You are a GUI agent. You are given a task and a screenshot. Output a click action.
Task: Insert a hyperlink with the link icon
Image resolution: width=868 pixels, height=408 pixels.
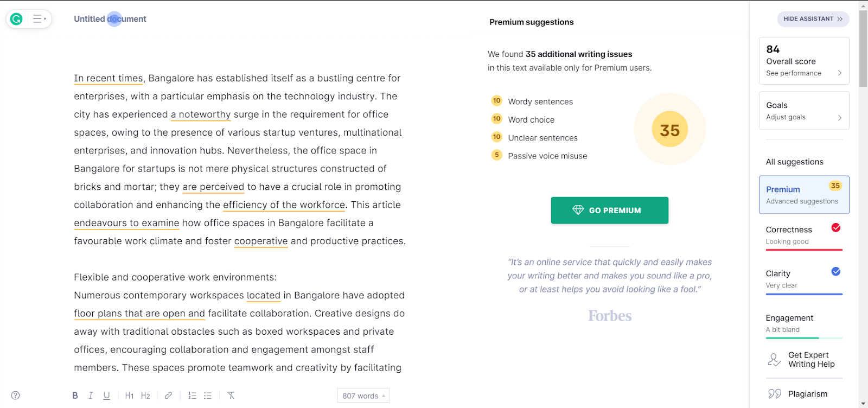coord(168,396)
